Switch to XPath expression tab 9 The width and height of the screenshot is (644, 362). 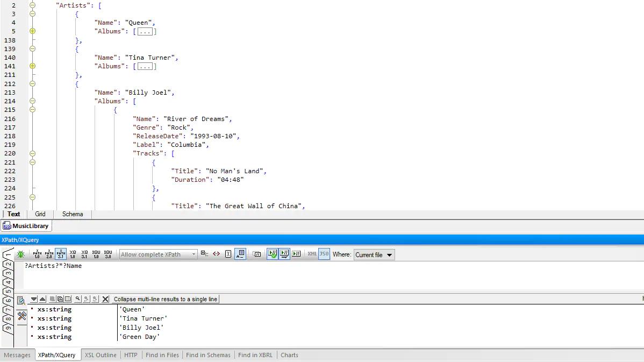(x=8, y=328)
